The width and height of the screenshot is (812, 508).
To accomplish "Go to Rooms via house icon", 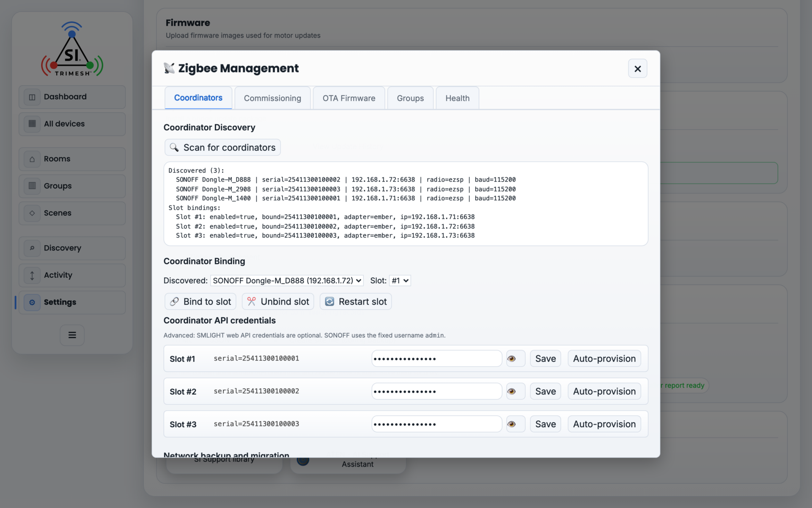I will point(32,159).
